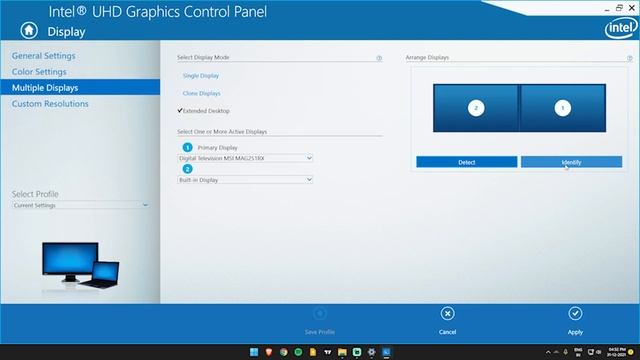Click the Cancel X icon
Image resolution: width=640 pixels, height=360 pixels.
point(447,313)
